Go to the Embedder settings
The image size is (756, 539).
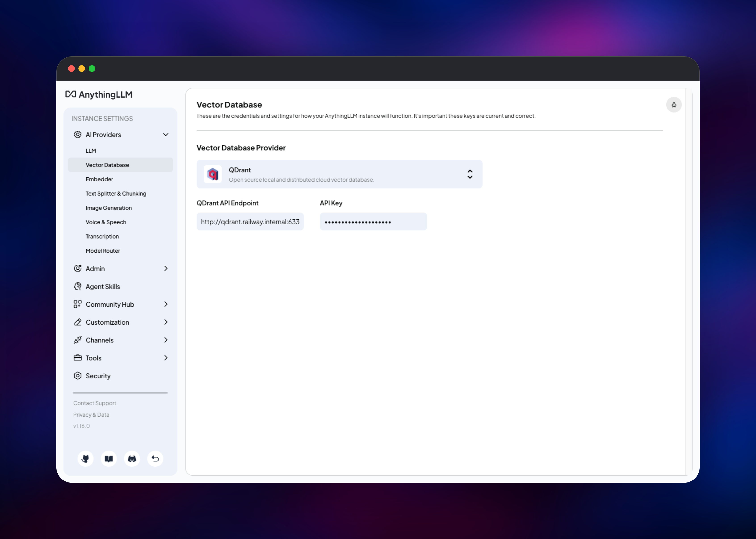pyautogui.click(x=120, y=179)
